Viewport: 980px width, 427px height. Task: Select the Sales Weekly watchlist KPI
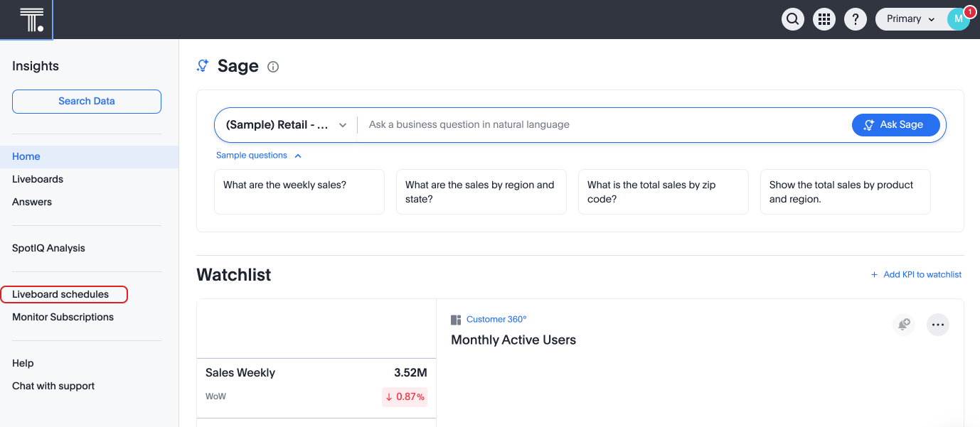pyautogui.click(x=316, y=384)
